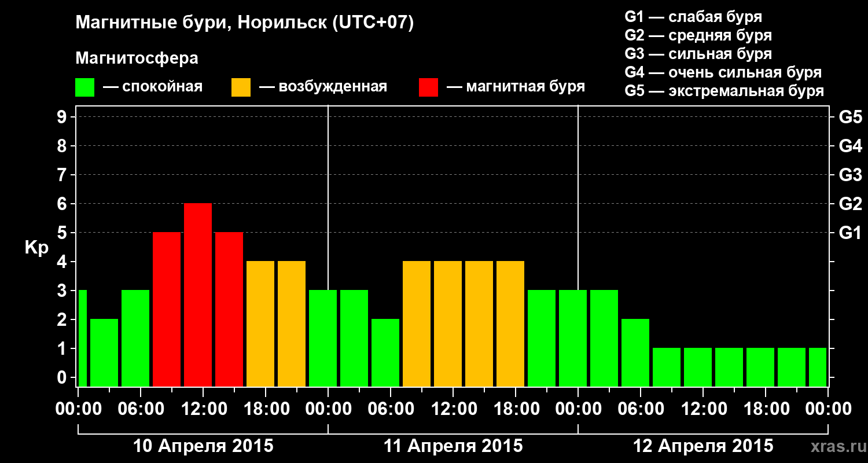Click the 'G1 — слабая буря' legend line

pyautogui.click(x=693, y=17)
